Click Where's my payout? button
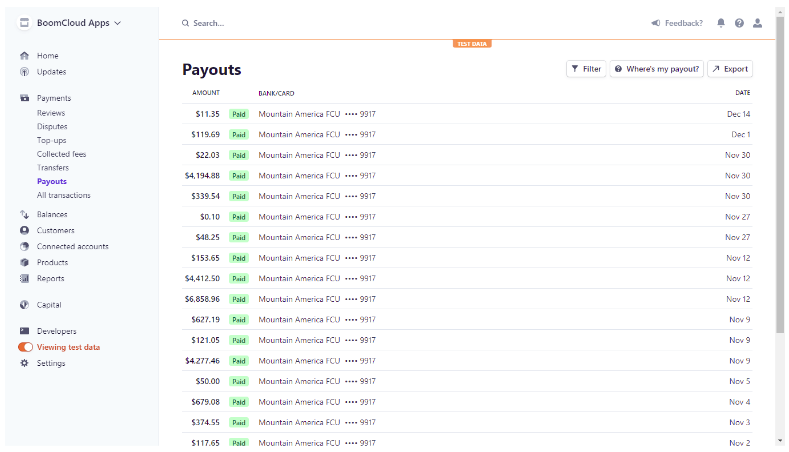Image resolution: width=789 pixels, height=452 pixels. coord(657,69)
